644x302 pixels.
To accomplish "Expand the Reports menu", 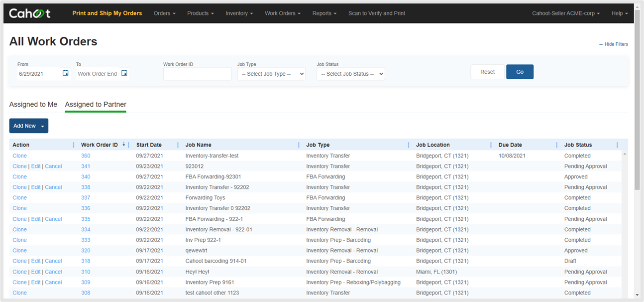I will point(324,13).
